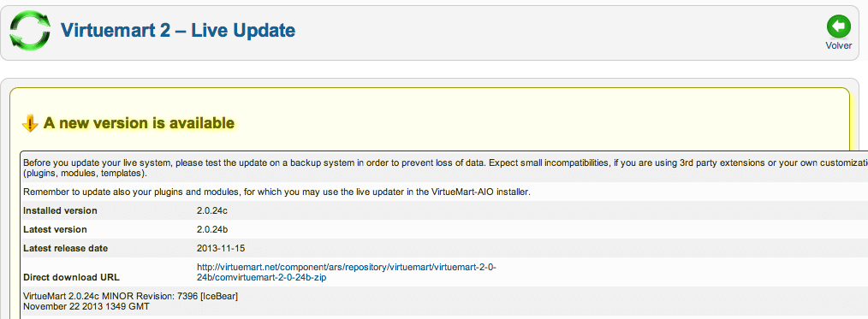The width and height of the screenshot is (868, 319).
Task: Select the Latest release date label
Action: pyautogui.click(x=65, y=248)
